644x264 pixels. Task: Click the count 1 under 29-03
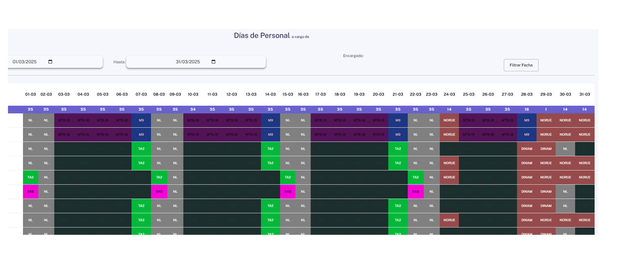[x=546, y=109]
